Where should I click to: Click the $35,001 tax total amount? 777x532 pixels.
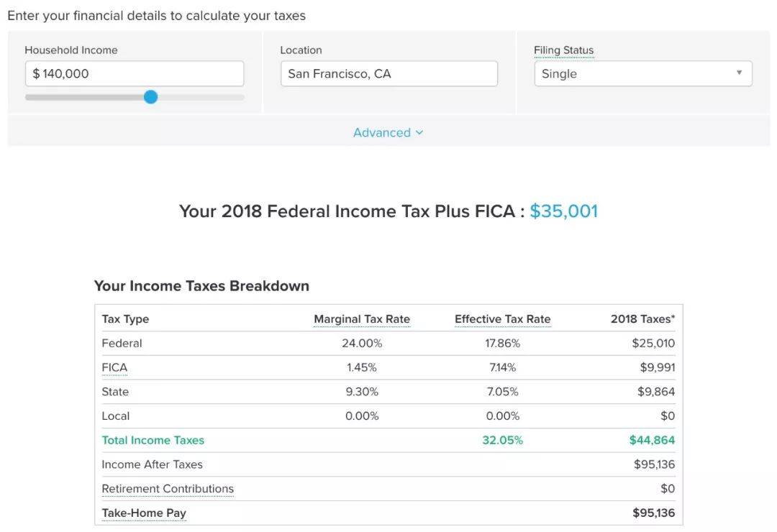[563, 211]
